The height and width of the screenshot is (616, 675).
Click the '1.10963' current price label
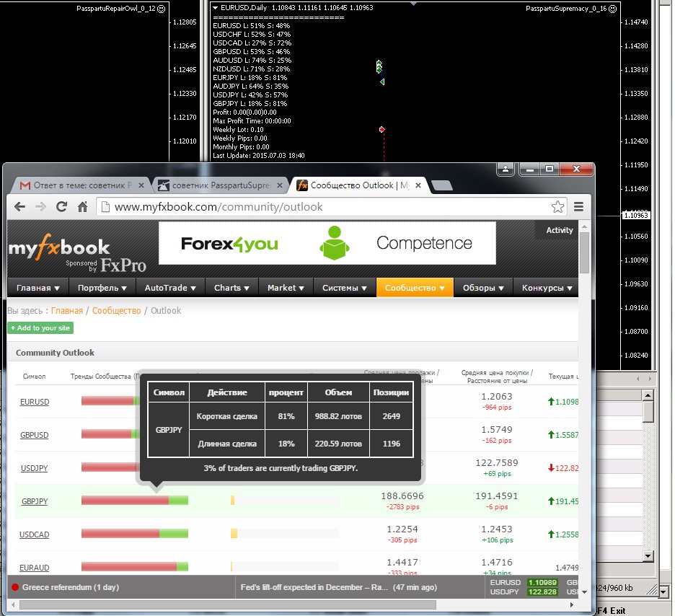point(636,215)
